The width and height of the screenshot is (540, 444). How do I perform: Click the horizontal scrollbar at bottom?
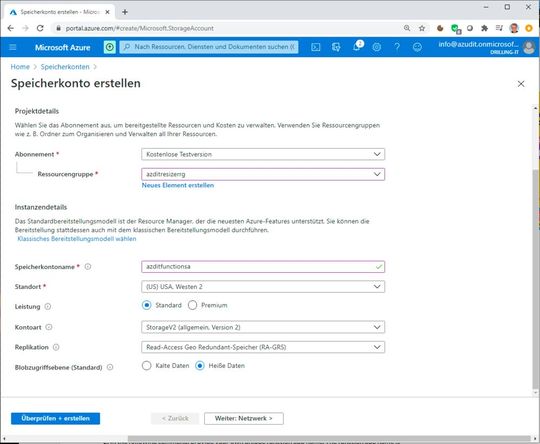click(329, 439)
